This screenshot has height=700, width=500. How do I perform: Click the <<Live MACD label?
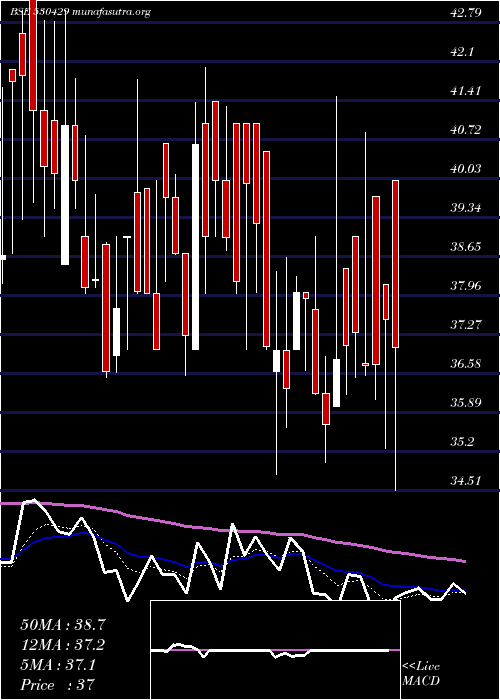pos(421,674)
